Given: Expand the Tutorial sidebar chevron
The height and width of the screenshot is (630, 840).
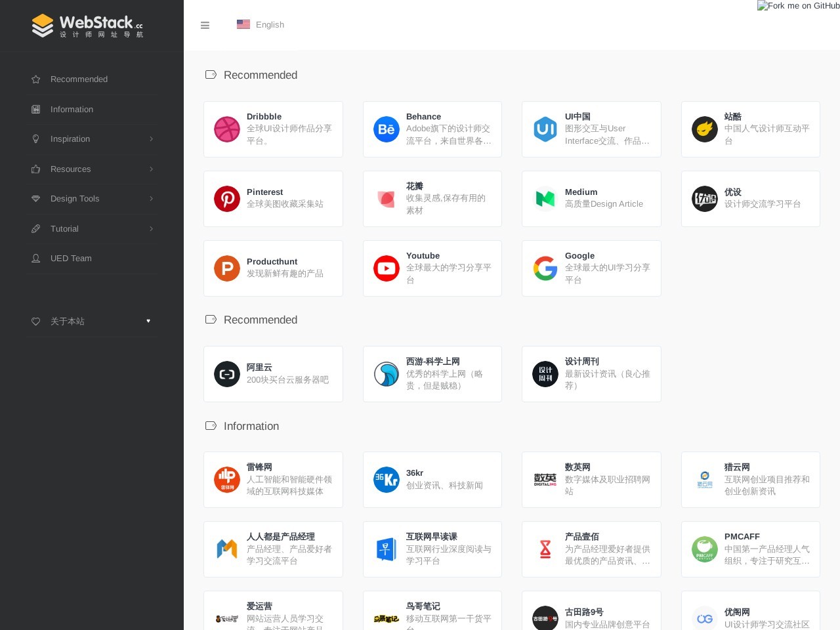Looking at the screenshot, I should point(151,229).
